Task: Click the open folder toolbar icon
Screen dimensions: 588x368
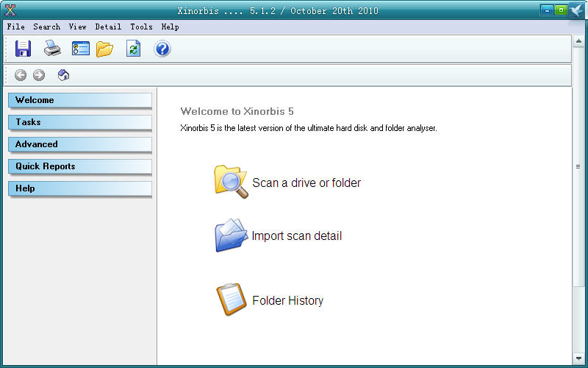Action: point(105,49)
